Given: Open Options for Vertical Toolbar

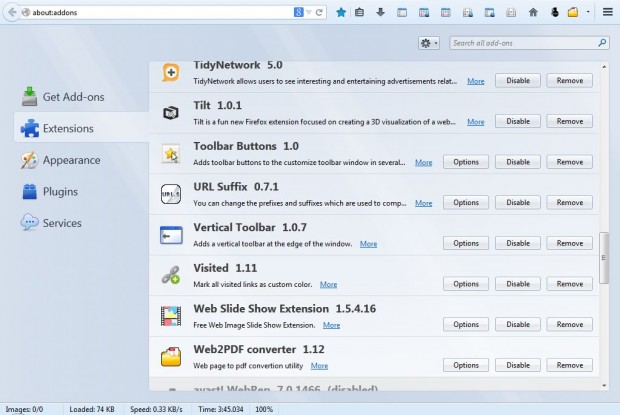Looking at the screenshot, I should point(466,243).
